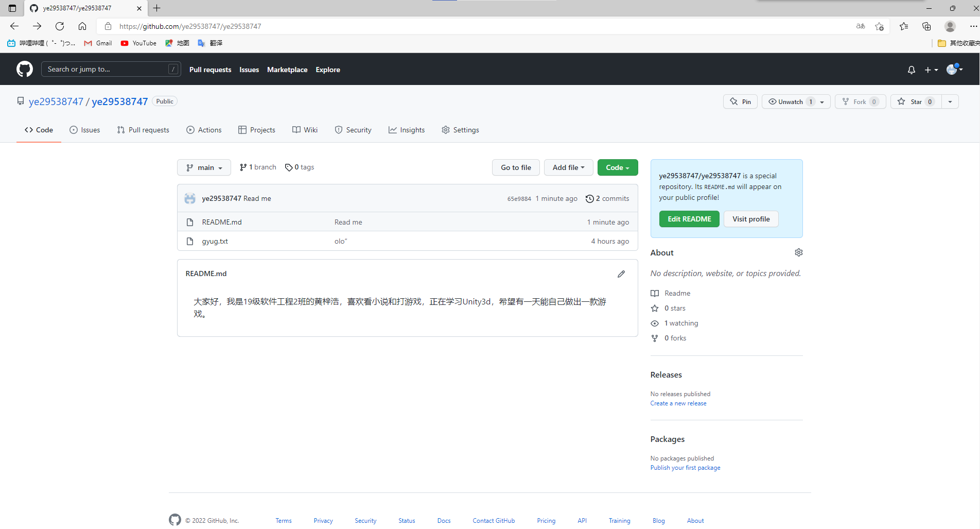Add this page to favorites
Viewport: 980px width, 529px height.
click(x=879, y=26)
